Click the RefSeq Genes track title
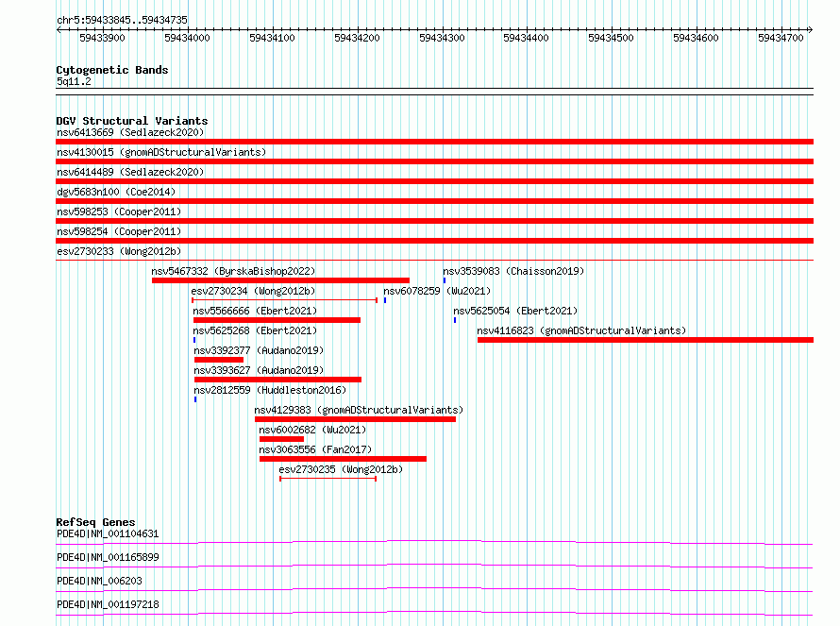This screenshot has height=626, width=840. point(95,522)
